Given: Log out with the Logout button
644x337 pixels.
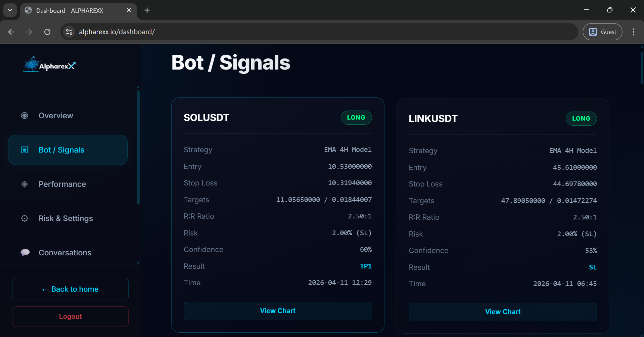Looking at the screenshot, I should pos(70,317).
